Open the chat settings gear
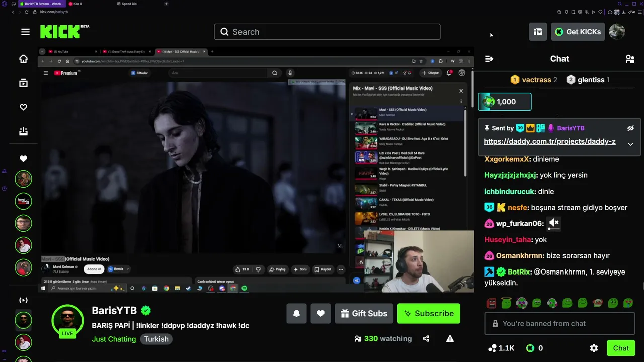Image resolution: width=644 pixels, height=362 pixels. (x=594, y=348)
